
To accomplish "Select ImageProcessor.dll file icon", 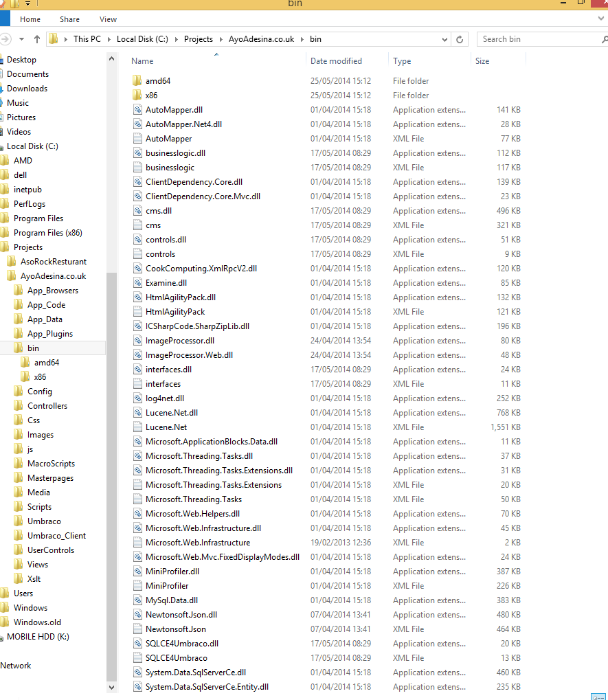I will tap(137, 341).
